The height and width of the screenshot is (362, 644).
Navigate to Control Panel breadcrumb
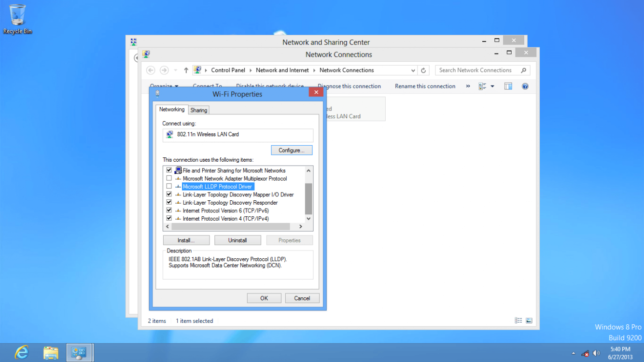point(228,70)
